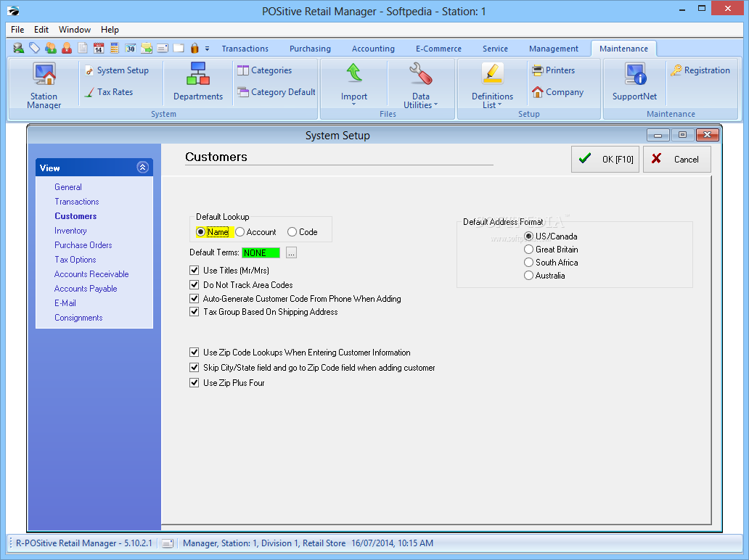
Task: Open the customers group icon in quick toolbar
Action: (x=51, y=48)
